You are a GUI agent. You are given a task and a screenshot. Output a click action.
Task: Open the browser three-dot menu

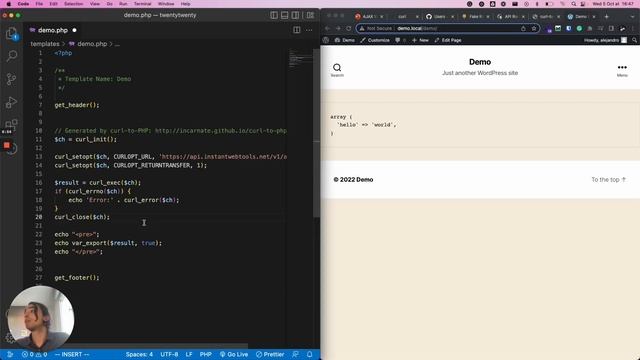[x=633, y=28]
